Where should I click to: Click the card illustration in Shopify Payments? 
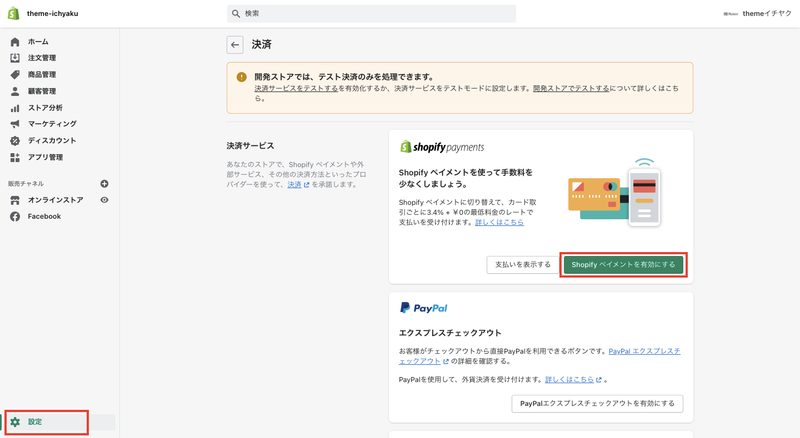614,193
